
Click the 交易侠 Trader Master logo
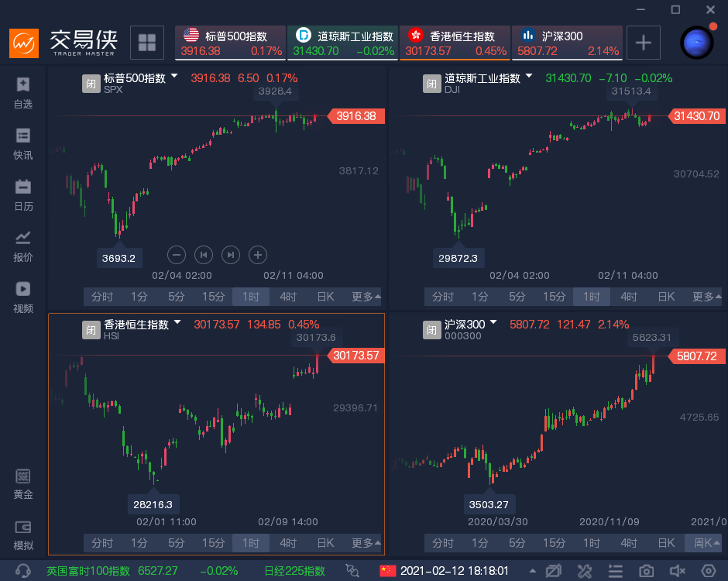click(64, 43)
